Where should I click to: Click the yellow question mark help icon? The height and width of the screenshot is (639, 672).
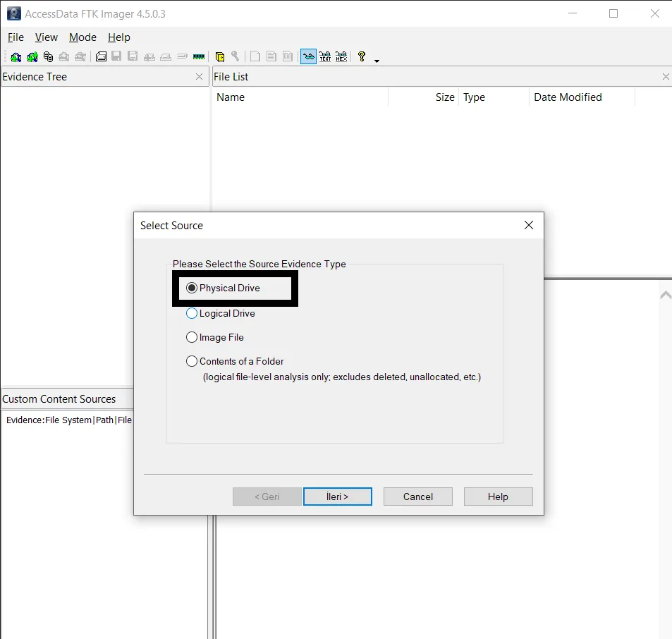(362, 56)
